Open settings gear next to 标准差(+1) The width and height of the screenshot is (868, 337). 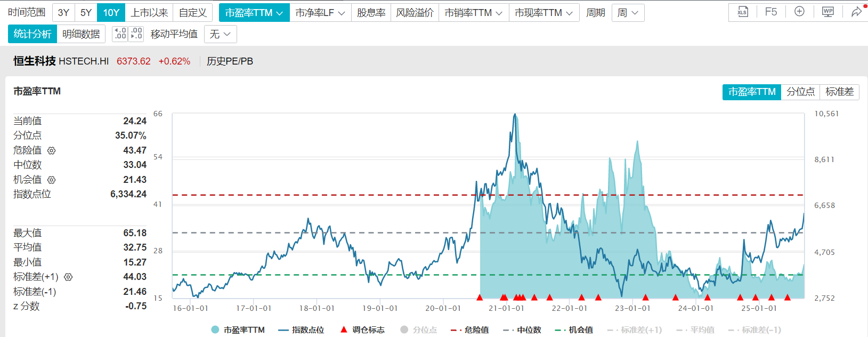(x=68, y=277)
